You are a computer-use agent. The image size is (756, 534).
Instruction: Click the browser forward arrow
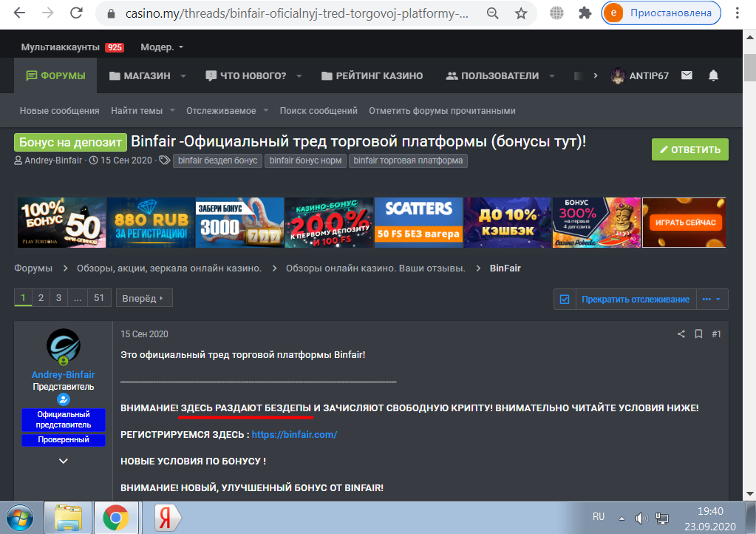[48, 13]
